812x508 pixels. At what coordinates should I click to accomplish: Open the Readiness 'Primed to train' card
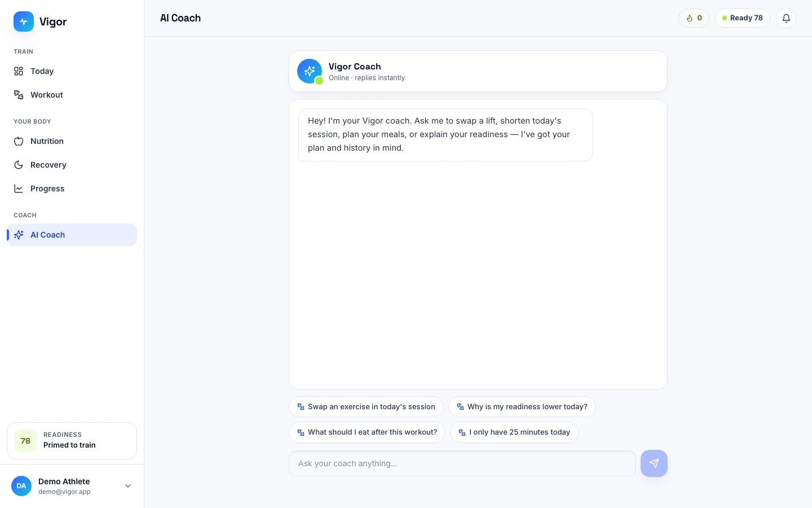72,441
